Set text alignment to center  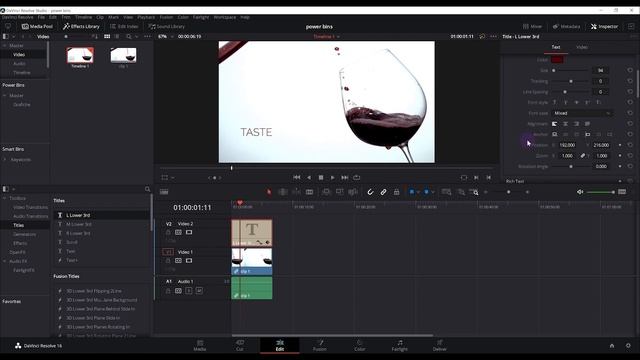[565, 124]
